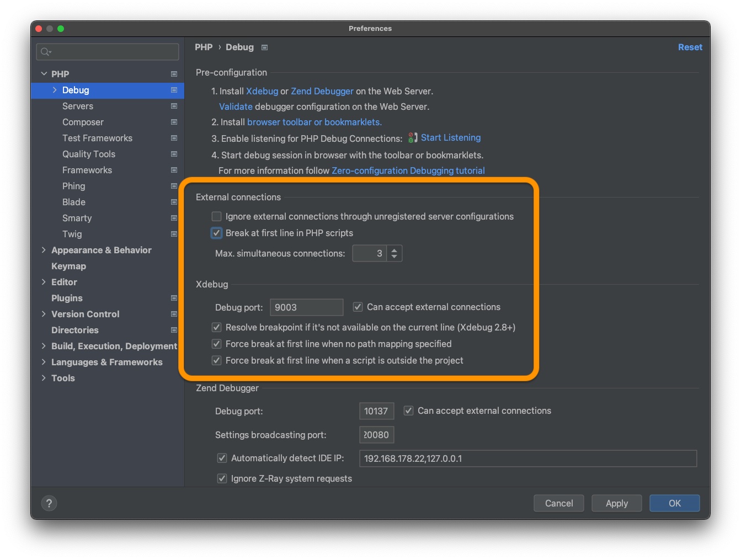Collapse the PHP tree node

point(44,73)
